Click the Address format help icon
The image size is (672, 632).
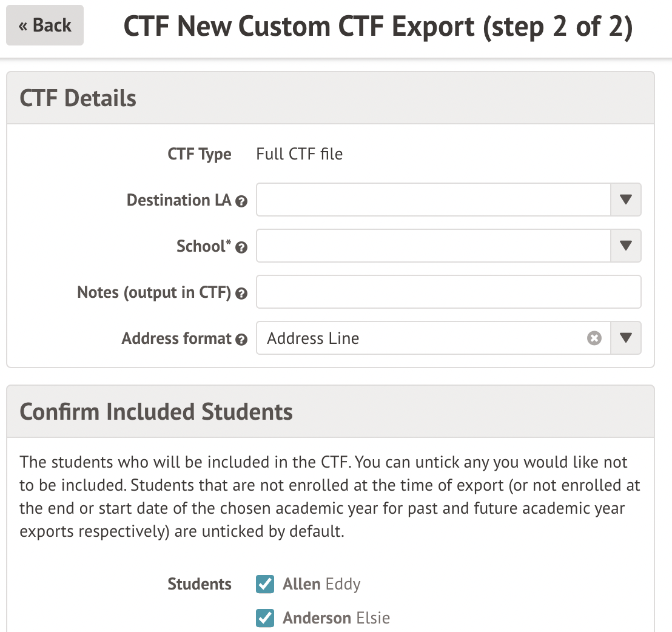(241, 340)
